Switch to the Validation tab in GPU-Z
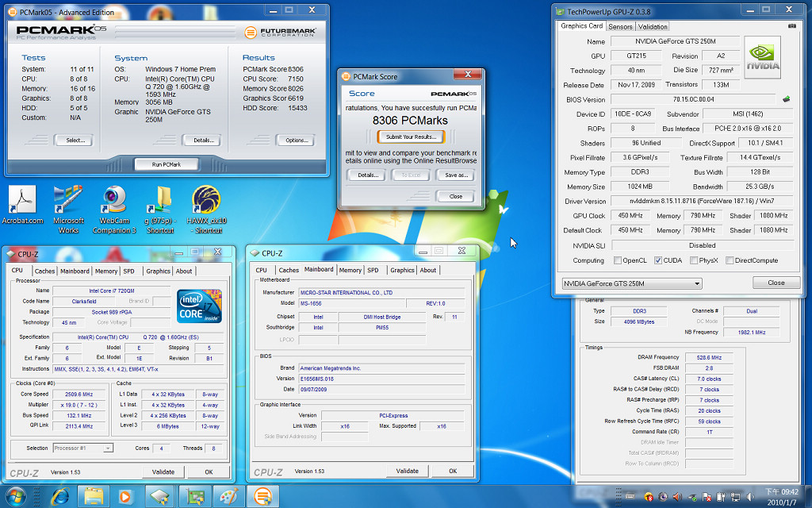This screenshot has height=508, width=812. click(653, 26)
